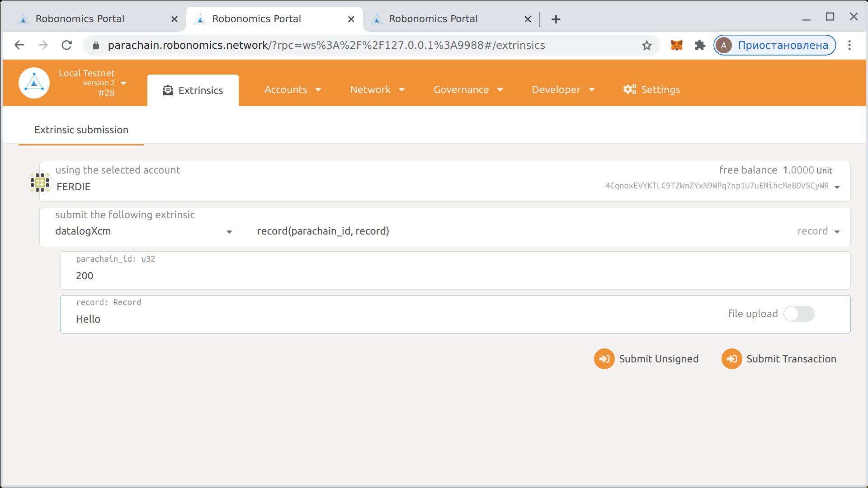
Task: Click the FERDIE account identicon
Action: tap(40, 183)
